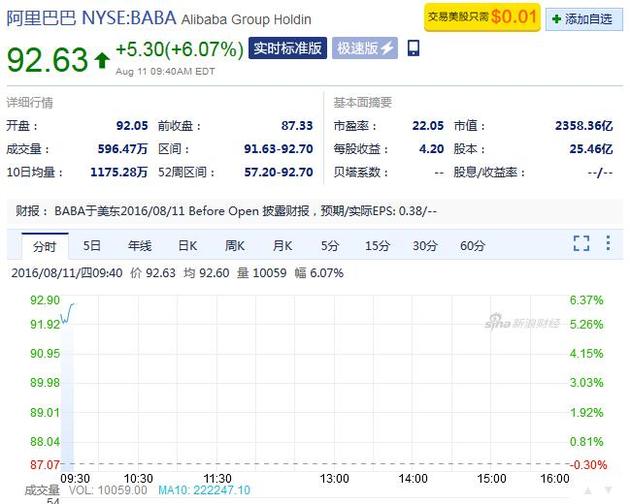
Task: Click the share capital 25.46亿
Action: pyautogui.click(x=591, y=149)
